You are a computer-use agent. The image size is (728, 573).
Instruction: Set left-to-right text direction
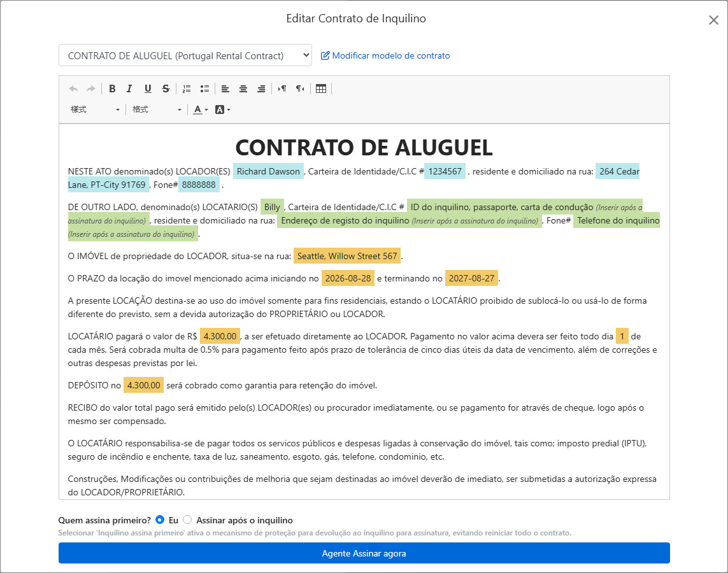click(x=282, y=88)
